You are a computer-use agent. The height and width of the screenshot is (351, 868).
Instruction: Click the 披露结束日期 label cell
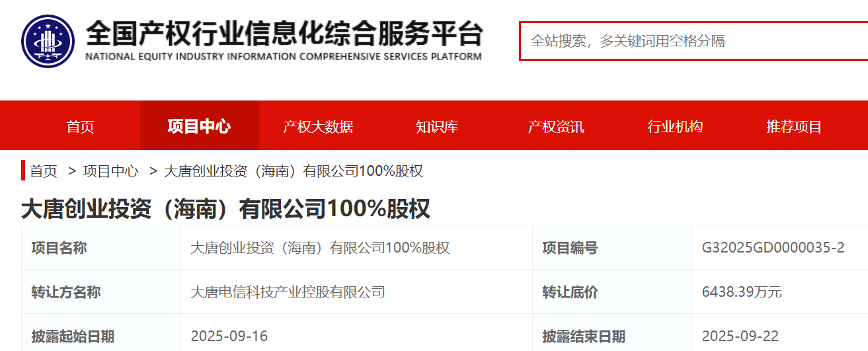[x=612, y=332]
